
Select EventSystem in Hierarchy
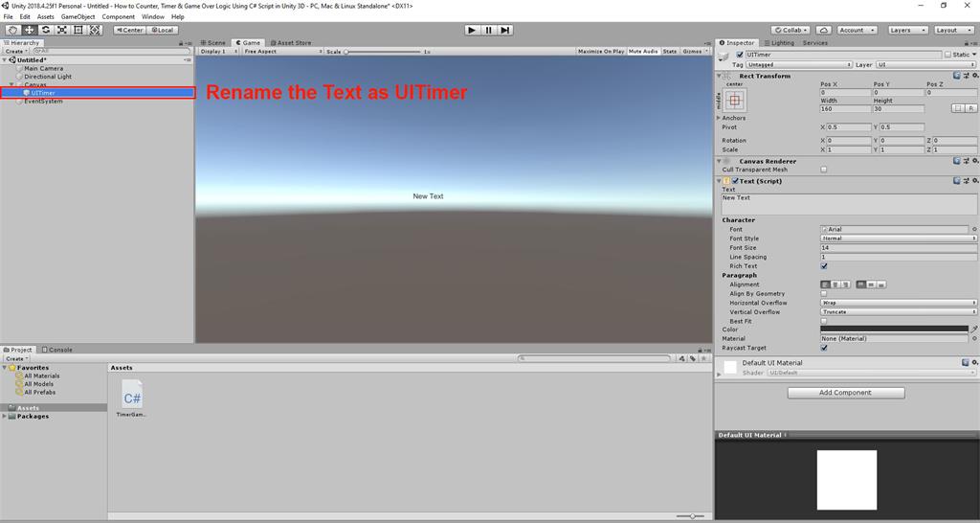point(43,101)
